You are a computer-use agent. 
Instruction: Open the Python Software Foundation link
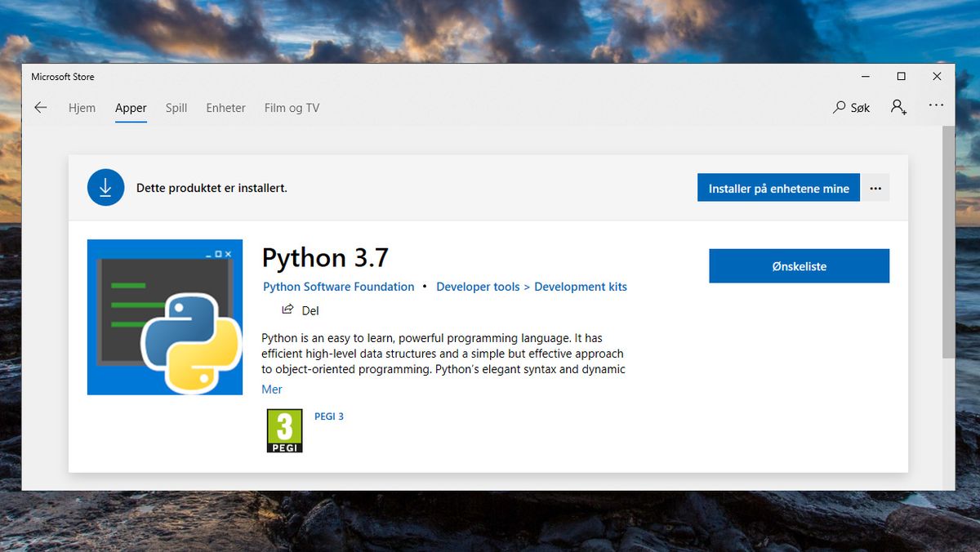(x=338, y=287)
